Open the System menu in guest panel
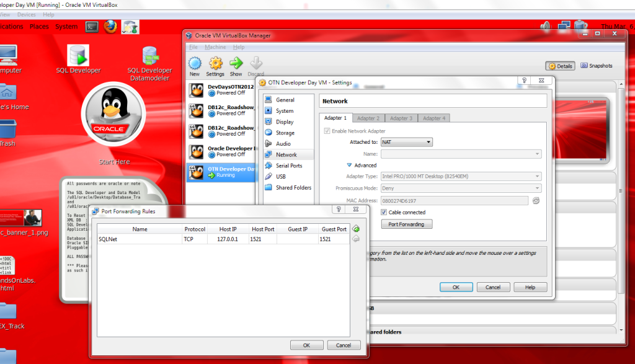This screenshot has width=635, height=364. tap(66, 27)
